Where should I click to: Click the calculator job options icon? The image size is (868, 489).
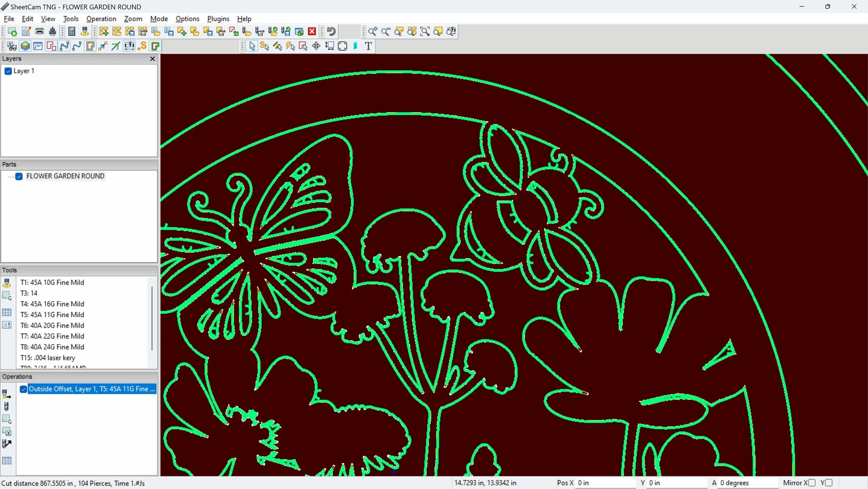click(x=72, y=32)
